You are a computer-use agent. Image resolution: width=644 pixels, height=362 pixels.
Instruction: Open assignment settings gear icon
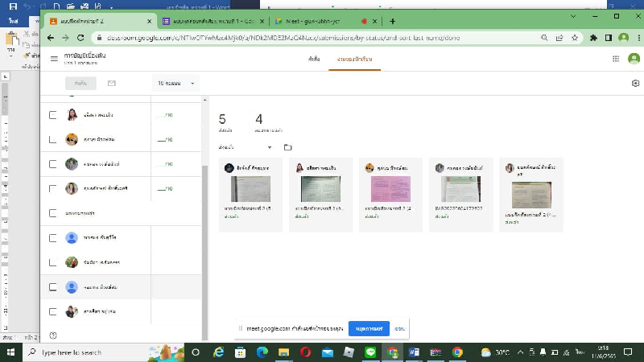(x=635, y=84)
